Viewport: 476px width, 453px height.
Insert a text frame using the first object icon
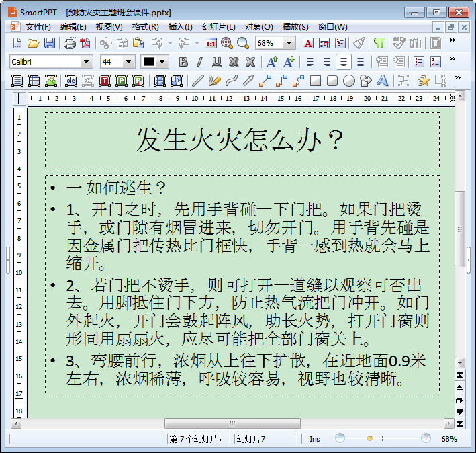pos(17,81)
